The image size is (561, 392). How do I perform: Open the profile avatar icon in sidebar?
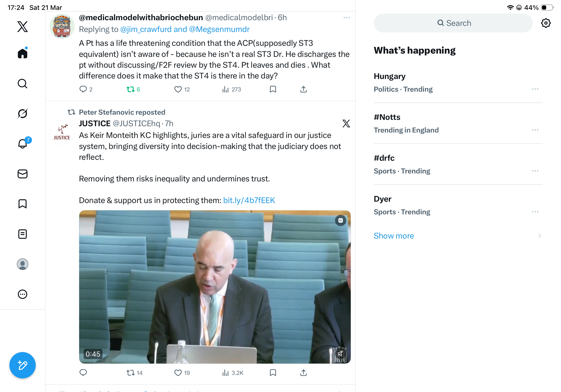tap(23, 264)
